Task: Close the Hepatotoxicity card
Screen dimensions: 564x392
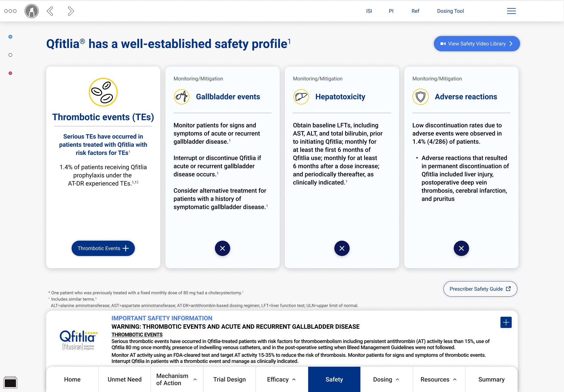Action: pos(342,248)
